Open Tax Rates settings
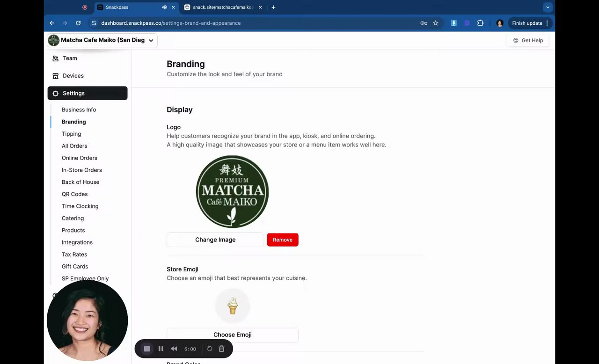 coord(74,255)
